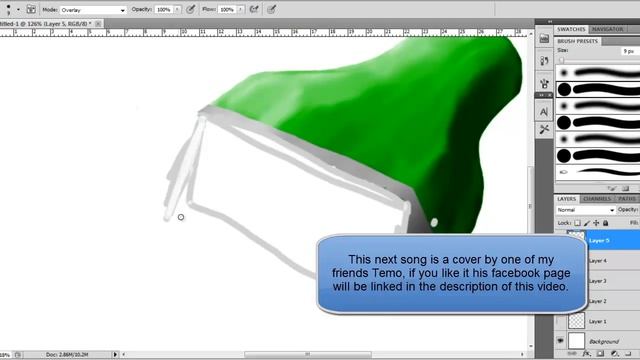Select the fifth soft brush preset
The height and width of the screenshot is (360, 640).
click(598, 139)
